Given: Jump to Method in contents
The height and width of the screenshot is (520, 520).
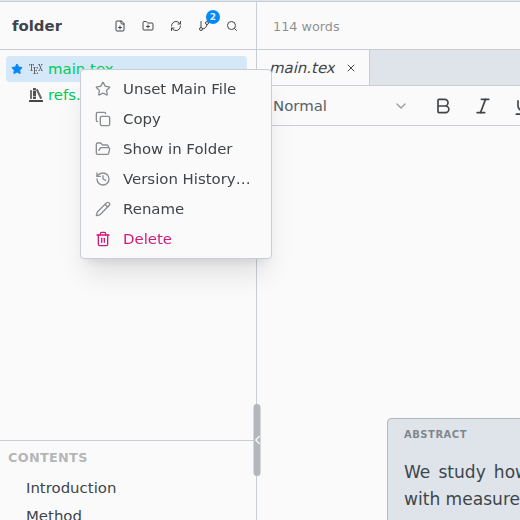Looking at the screenshot, I should pyautogui.click(x=54, y=515).
